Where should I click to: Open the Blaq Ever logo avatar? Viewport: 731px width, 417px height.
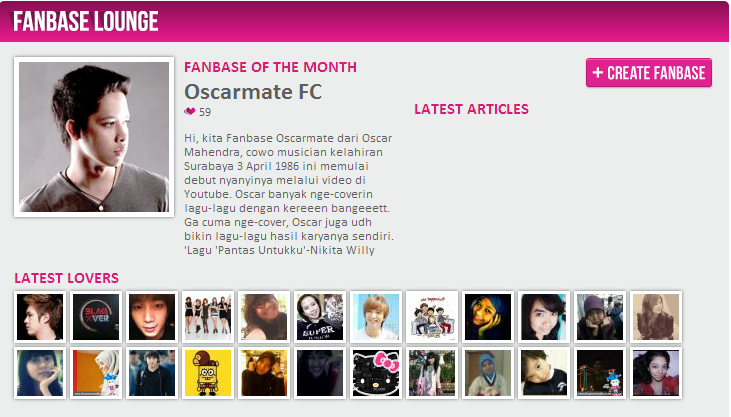[96, 317]
